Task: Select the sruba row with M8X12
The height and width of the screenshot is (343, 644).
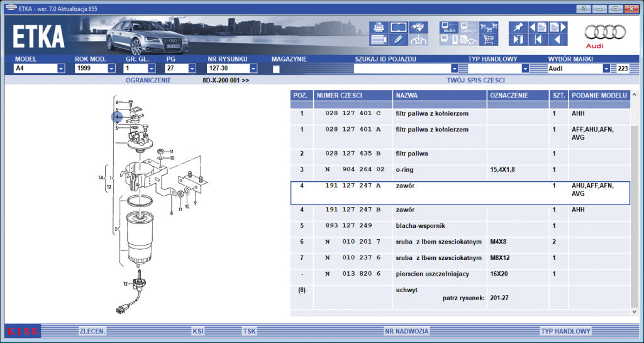Action: (460, 261)
